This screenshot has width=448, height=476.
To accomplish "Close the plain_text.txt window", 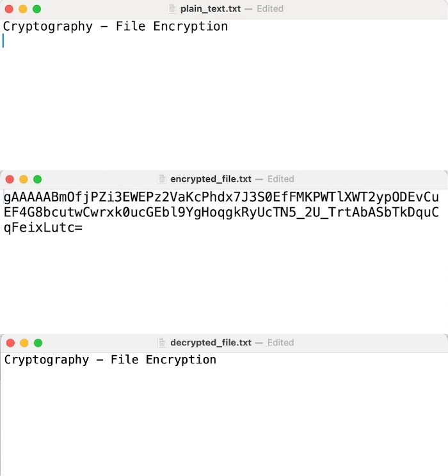I will 9,9.
